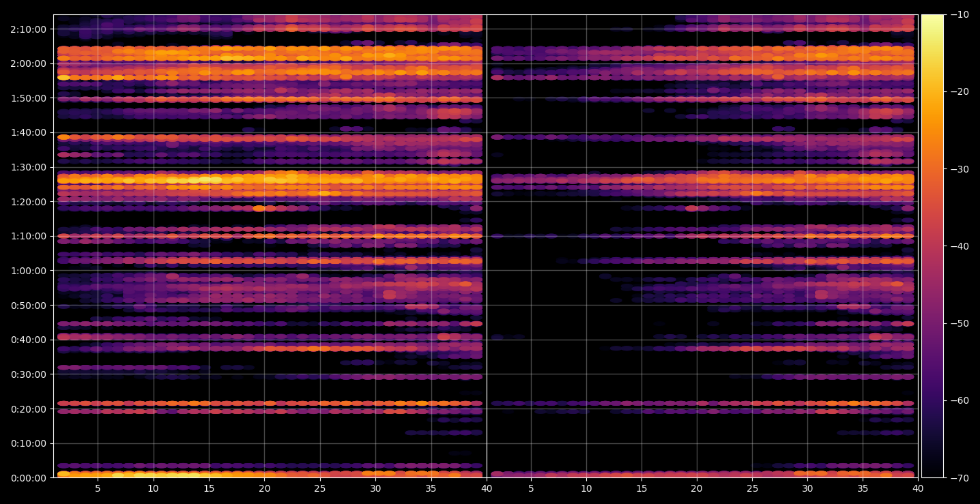The height and width of the screenshot is (504, 980).
Task: Select x-axis label 10 of the right plot
Action: [x=586, y=489]
